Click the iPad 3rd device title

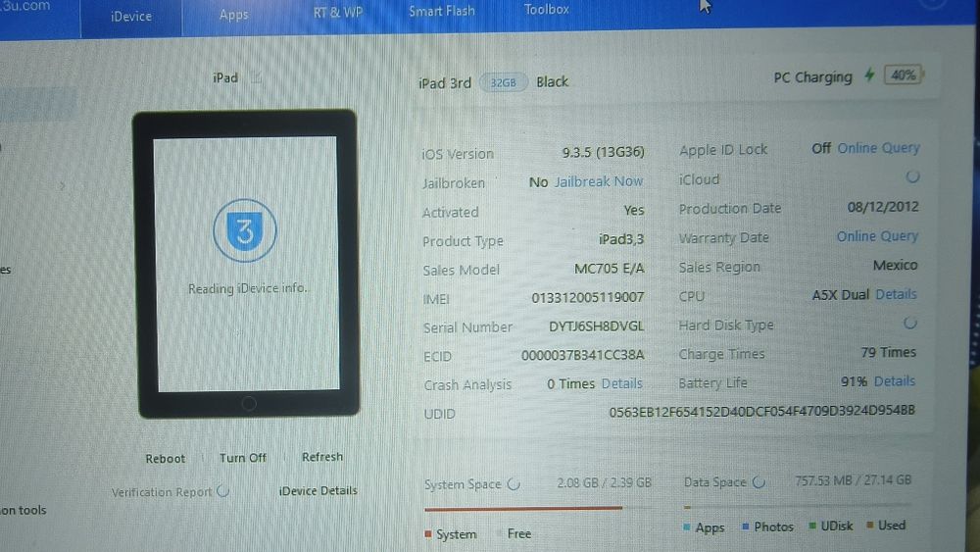[x=444, y=83]
